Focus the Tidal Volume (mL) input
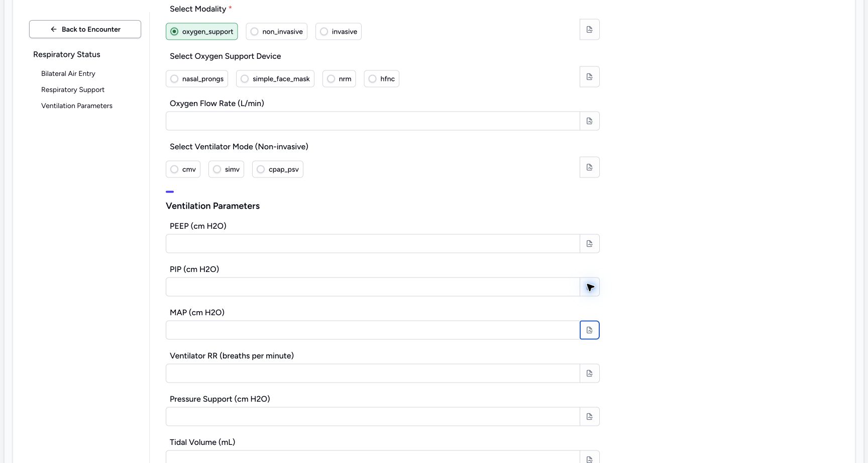 373,457
